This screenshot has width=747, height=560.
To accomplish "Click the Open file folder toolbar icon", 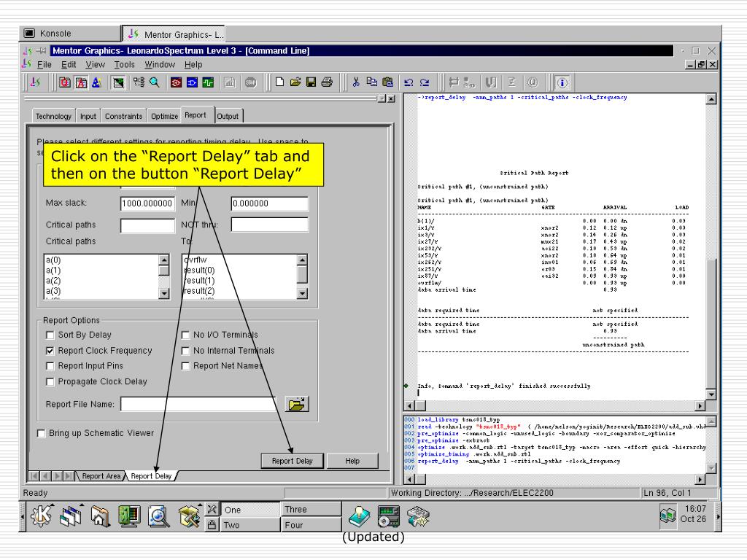I will coord(295,82).
